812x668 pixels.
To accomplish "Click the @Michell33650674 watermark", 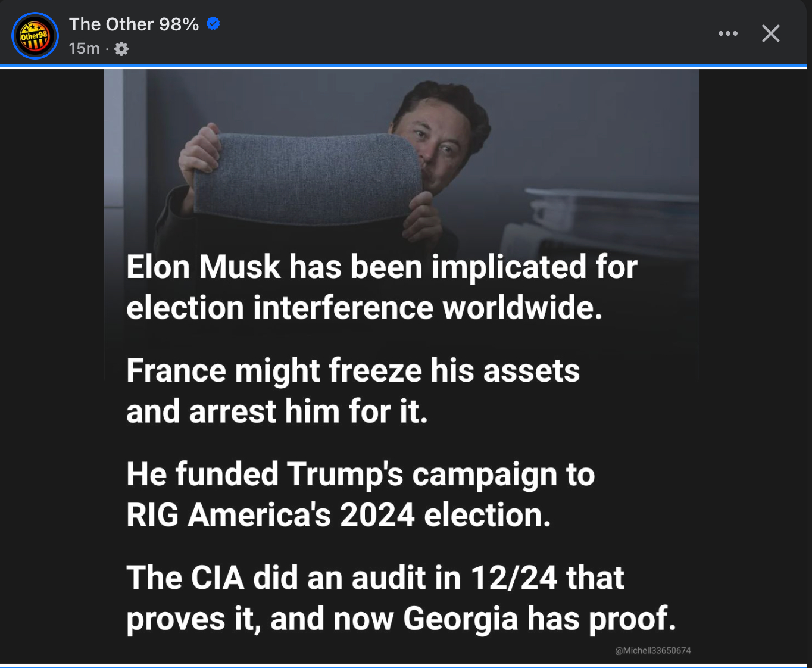I will click(x=652, y=651).
